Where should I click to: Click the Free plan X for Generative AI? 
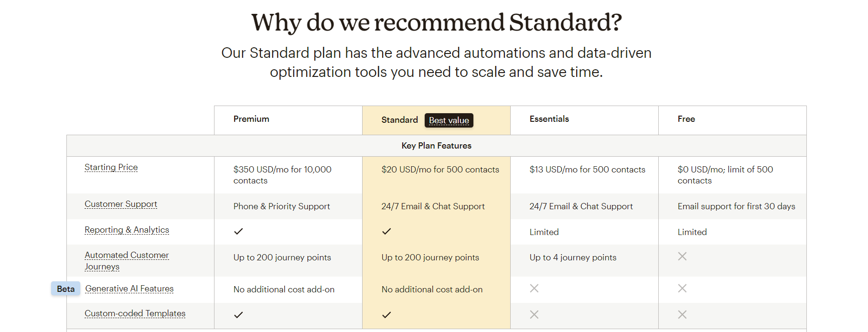pos(682,289)
